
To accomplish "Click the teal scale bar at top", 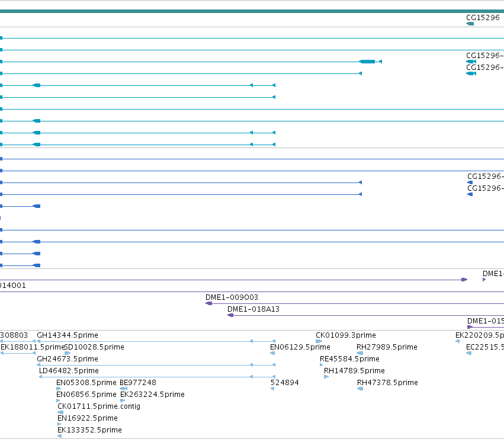I will 252,11.
